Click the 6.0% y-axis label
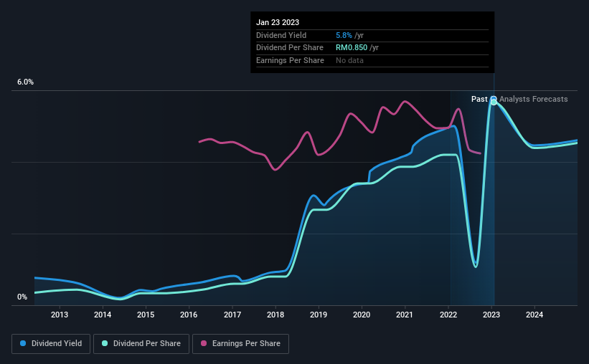This screenshot has height=364, width=589. 25,82
